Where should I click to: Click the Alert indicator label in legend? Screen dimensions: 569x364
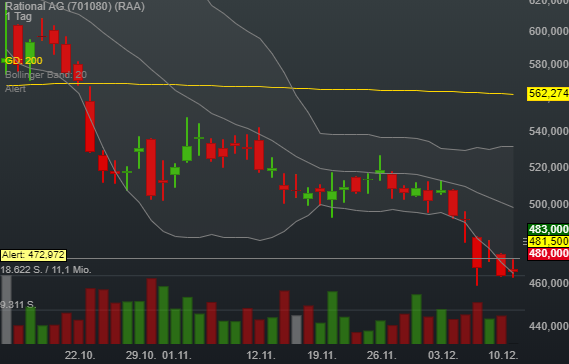click(15, 89)
